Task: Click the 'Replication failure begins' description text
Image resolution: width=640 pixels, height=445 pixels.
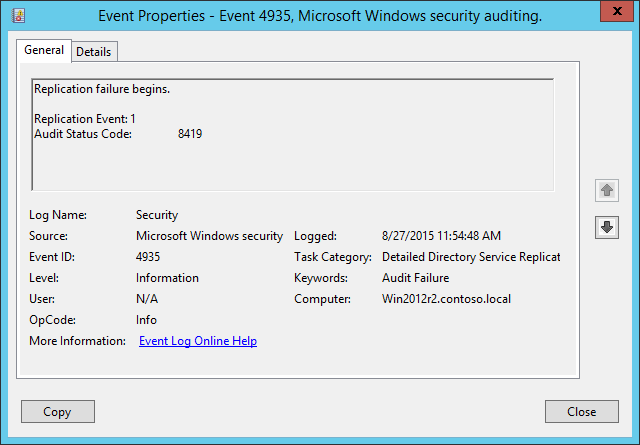Action: pyautogui.click(x=102, y=90)
